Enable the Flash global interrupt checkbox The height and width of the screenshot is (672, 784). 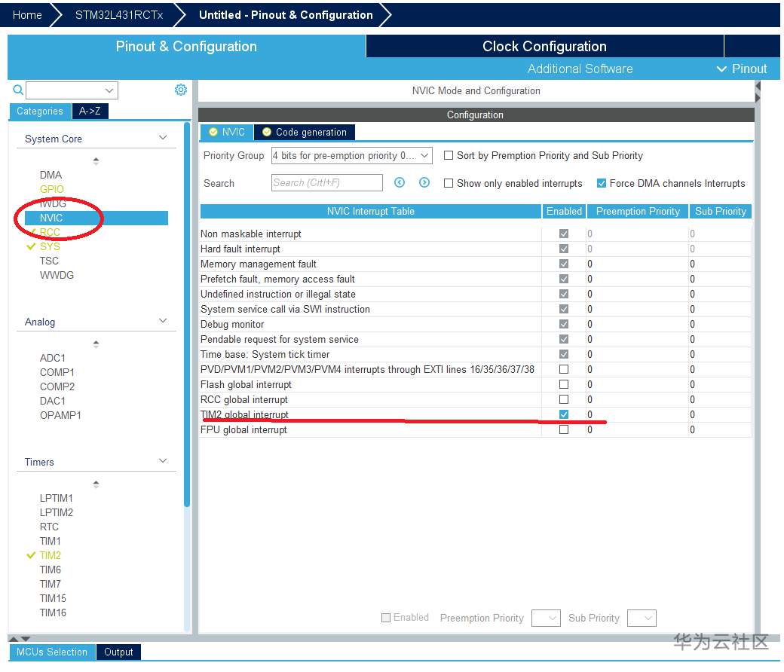564,384
